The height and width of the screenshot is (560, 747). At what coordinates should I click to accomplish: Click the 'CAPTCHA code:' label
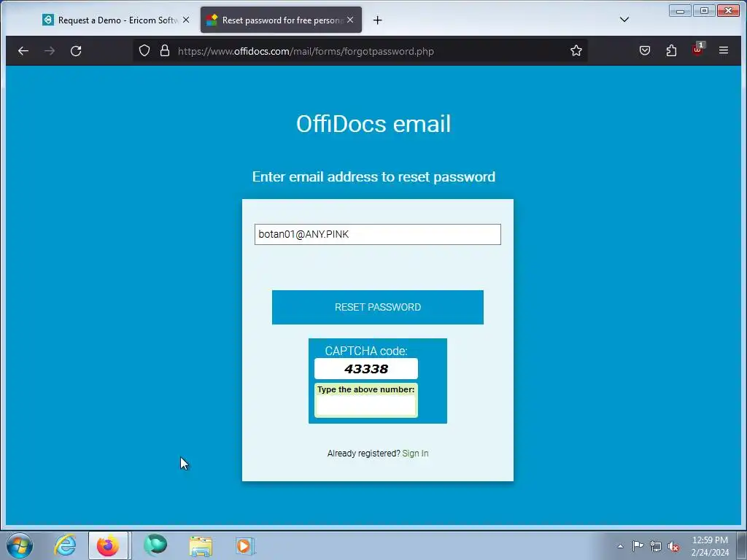(366, 351)
